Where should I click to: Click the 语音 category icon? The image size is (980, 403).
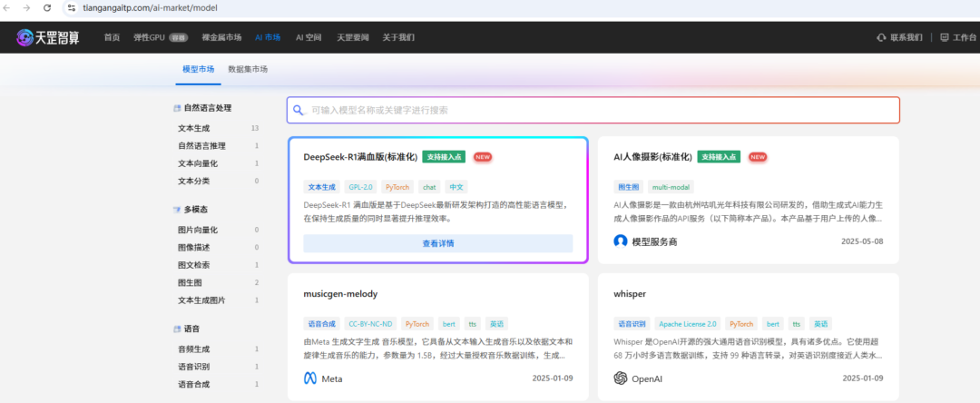177,328
